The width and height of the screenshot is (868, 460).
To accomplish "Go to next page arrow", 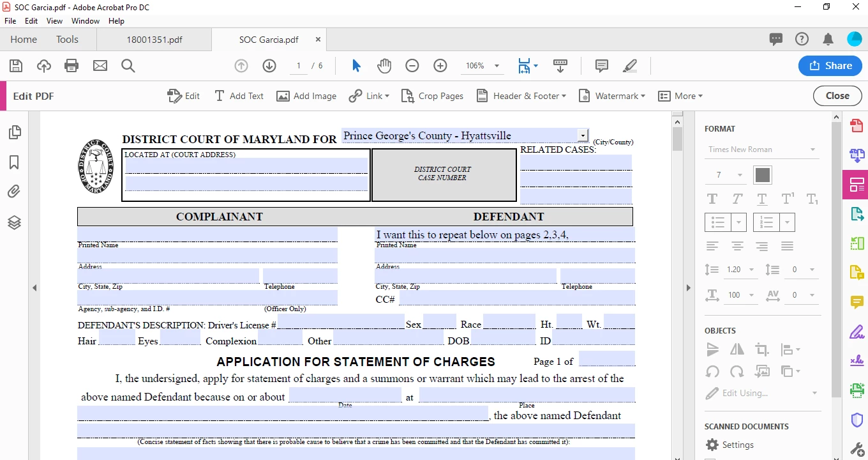I will (269, 66).
